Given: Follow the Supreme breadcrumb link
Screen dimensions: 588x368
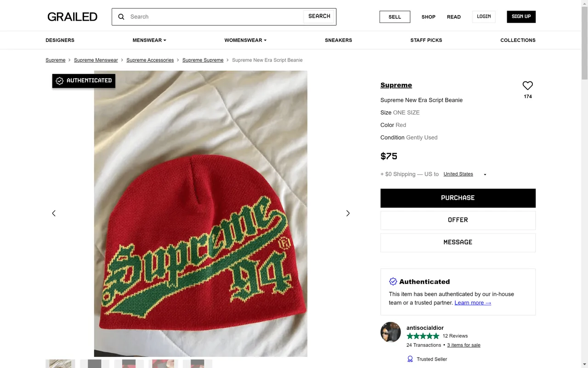Looking at the screenshot, I should 55,60.
